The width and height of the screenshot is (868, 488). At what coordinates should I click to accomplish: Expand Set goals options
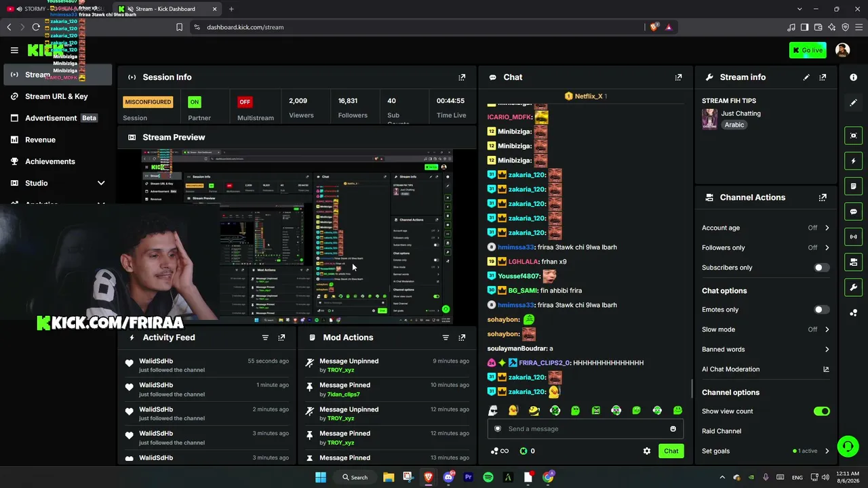pos(827,451)
